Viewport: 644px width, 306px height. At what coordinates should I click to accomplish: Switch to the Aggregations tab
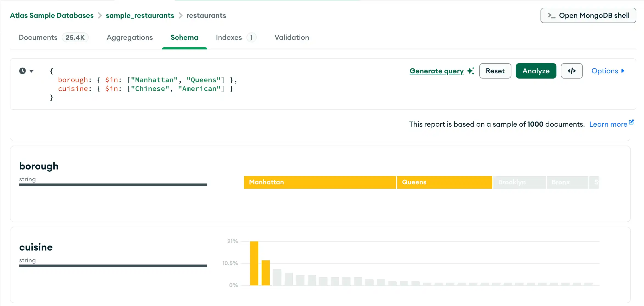tap(129, 37)
